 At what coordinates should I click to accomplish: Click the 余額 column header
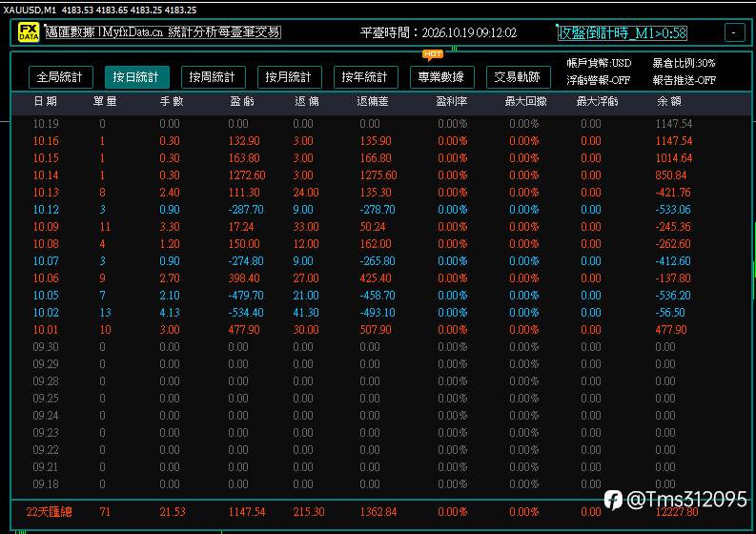(x=668, y=101)
